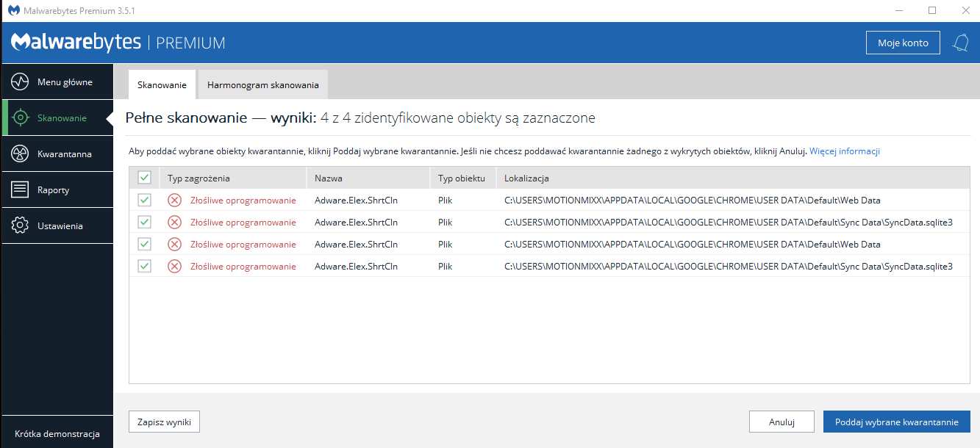980x448 pixels.
Task: Click Adware.Elex.ShrtCln name in the first row
Action: pos(356,200)
